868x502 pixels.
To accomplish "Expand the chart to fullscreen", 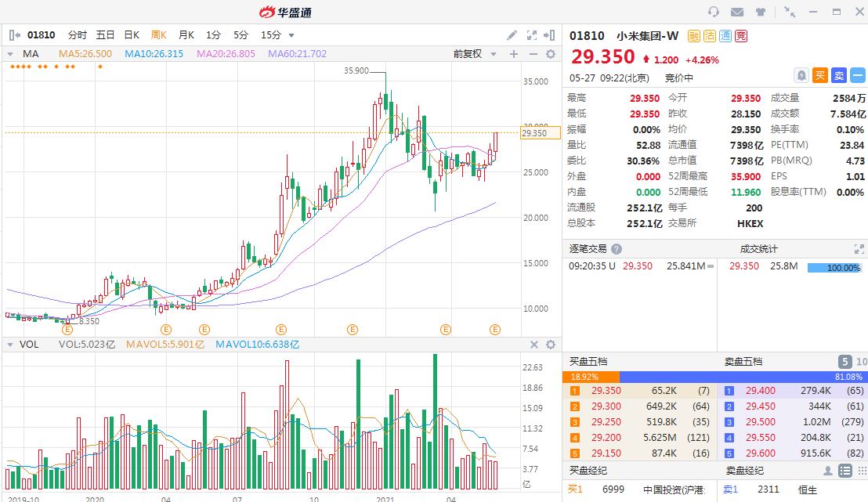I will [532, 35].
